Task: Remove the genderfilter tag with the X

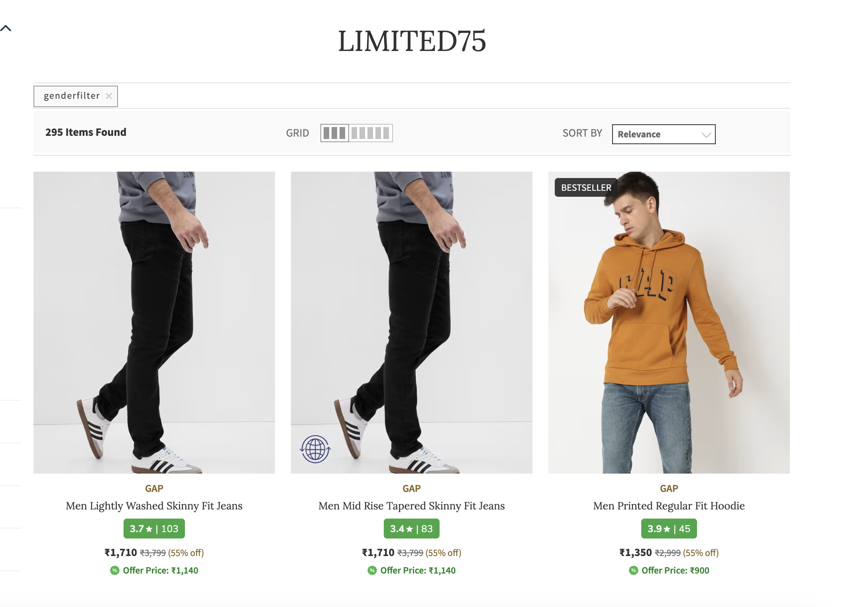Action: pos(108,96)
